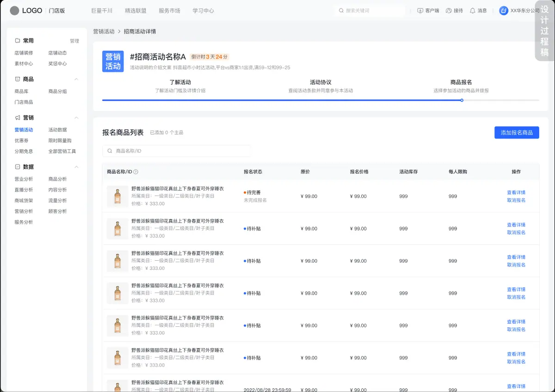Open 分期免息 in sidebar
This screenshot has width=555, height=392.
pos(24,151)
